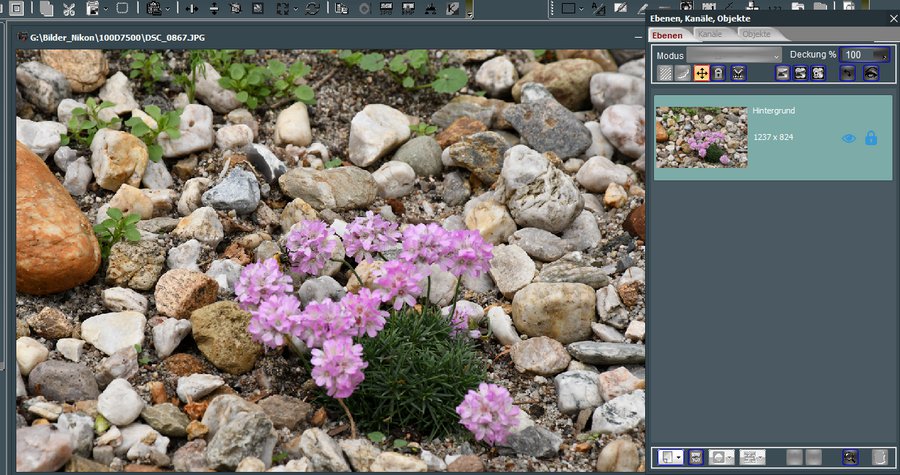Switch to the Kanäle tab
This screenshot has width=900, height=475.
pyautogui.click(x=710, y=35)
